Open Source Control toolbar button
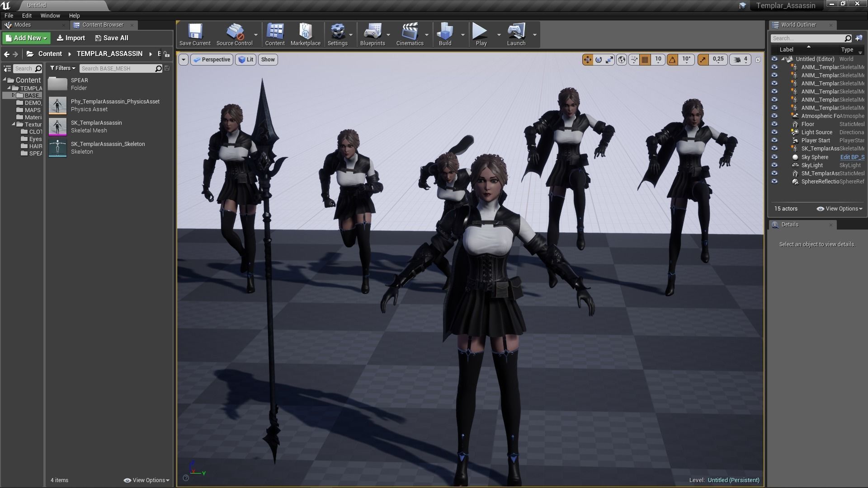 (234, 34)
